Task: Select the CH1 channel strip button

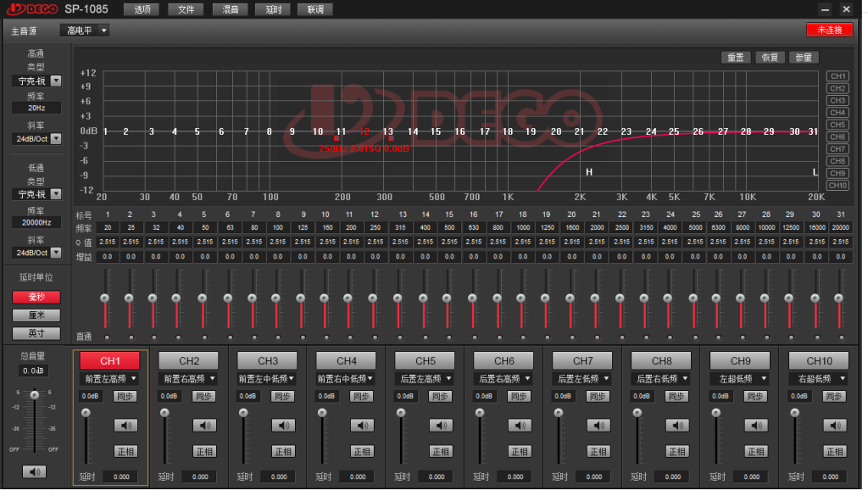Action: coord(110,361)
